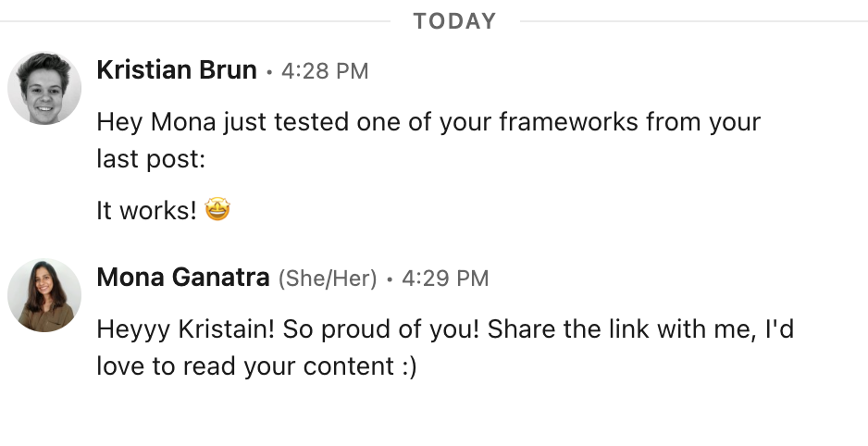This screenshot has height=446, width=868.
Task: Open Kristian Brun's profile via name
Action: (x=176, y=70)
